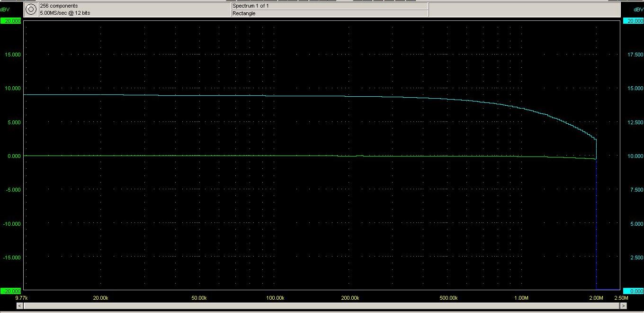Click the left arrow of horizontal scrollbar
The height and width of the screenshot is (313, 644).
tap(19, 306)
